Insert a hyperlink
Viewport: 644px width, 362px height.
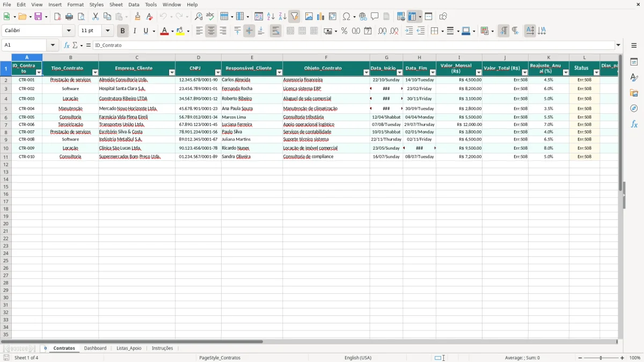tap(363, 17)
